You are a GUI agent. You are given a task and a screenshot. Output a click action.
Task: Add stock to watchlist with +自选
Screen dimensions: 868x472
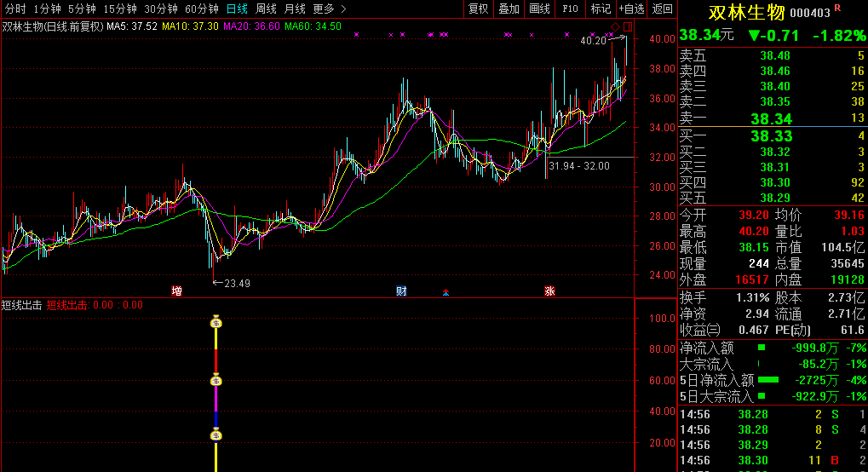coord(631,9)
